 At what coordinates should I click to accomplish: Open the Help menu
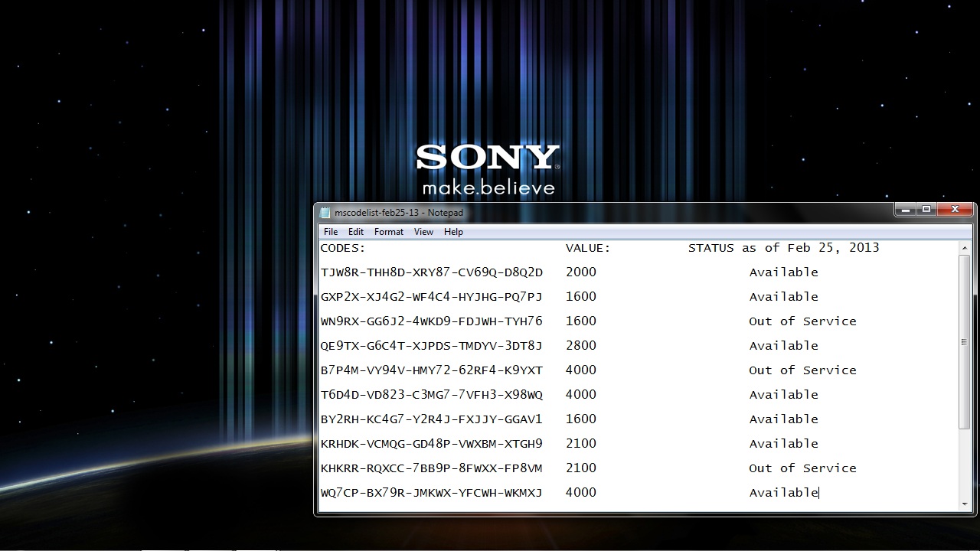click(x=453, y=232)
